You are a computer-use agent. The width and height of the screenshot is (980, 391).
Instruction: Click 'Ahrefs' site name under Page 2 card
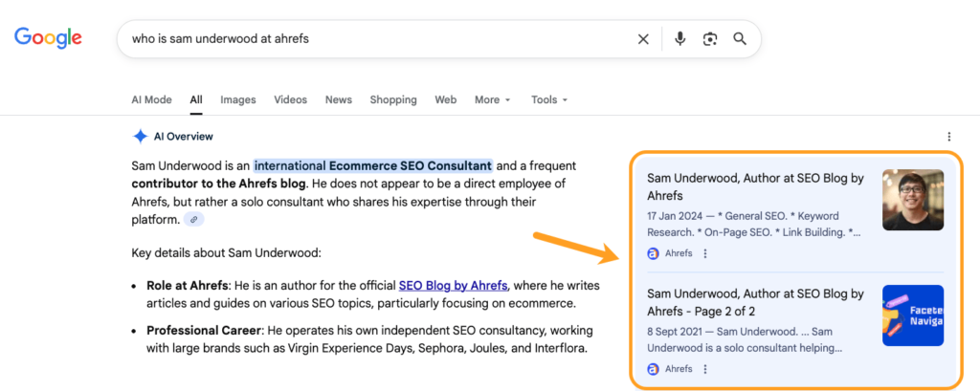point(679,369)
